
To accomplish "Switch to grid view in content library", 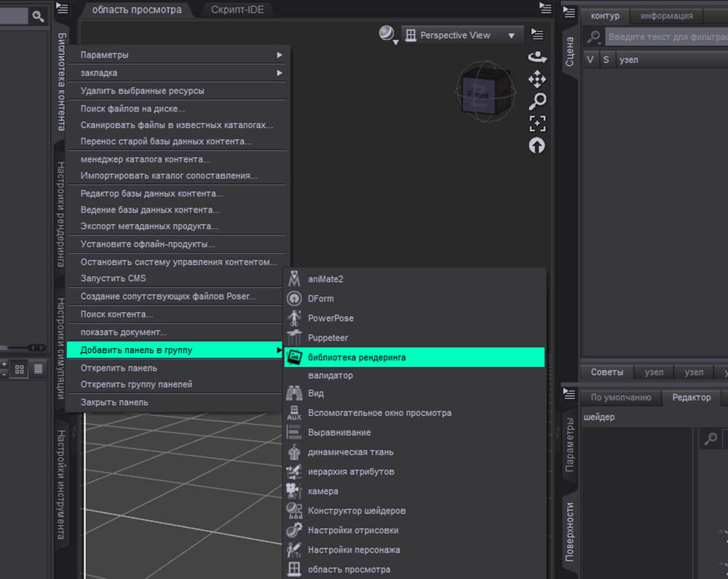I will point(19,369).
